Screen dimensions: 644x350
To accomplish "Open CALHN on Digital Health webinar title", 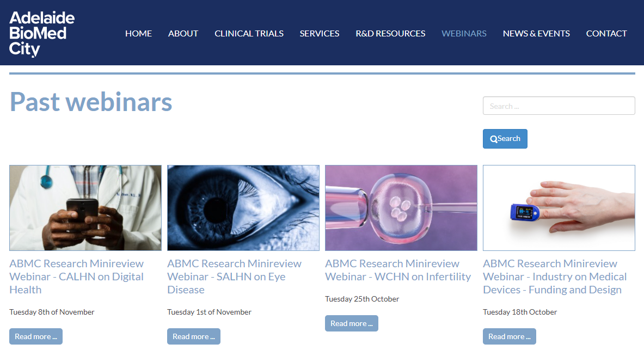I will pos(76,277).
